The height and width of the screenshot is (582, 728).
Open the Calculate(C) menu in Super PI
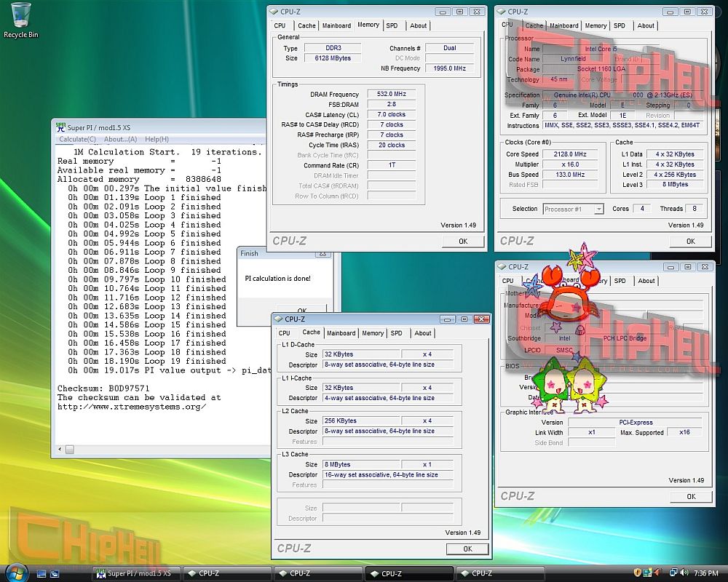click(77, 140)
